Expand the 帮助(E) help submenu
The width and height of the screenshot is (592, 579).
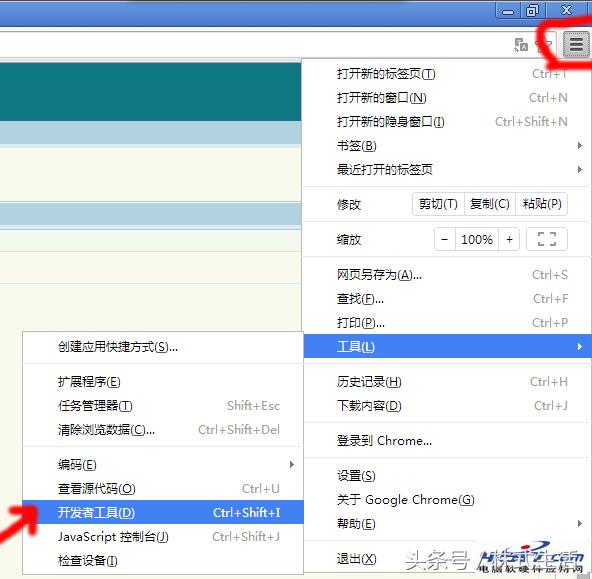coord(447,524)
